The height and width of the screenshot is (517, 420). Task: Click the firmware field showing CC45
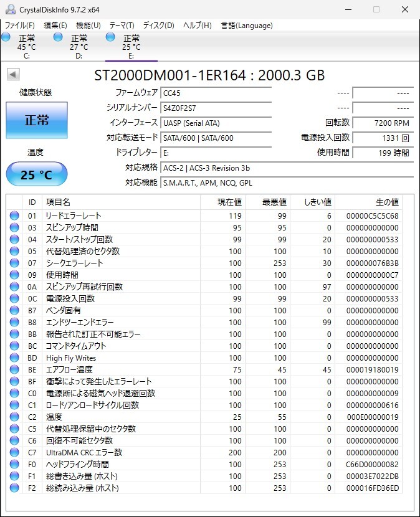click(216, 93)
